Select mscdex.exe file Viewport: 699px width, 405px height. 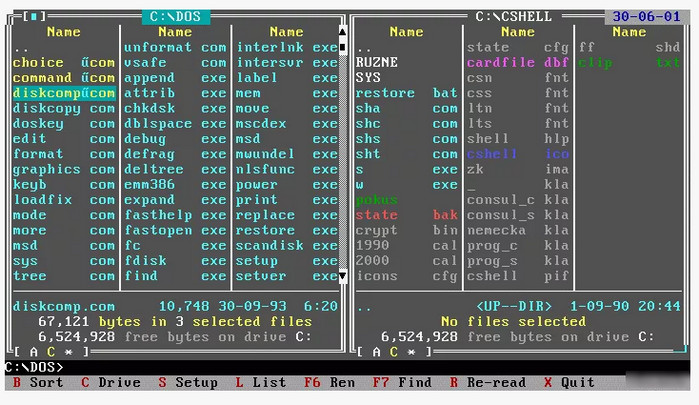click(287, 124)
